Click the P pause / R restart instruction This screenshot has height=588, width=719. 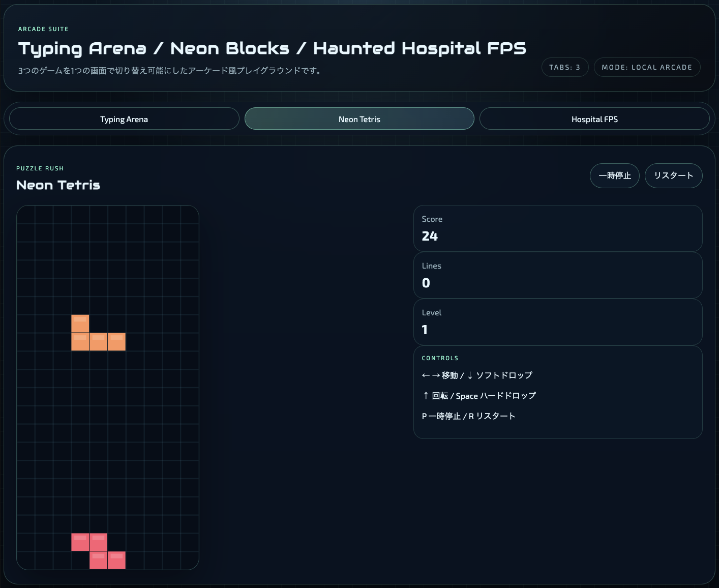point(468,416)
